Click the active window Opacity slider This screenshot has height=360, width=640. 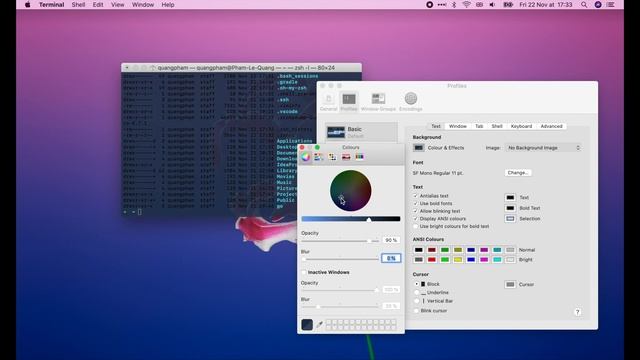pos(340,241)
